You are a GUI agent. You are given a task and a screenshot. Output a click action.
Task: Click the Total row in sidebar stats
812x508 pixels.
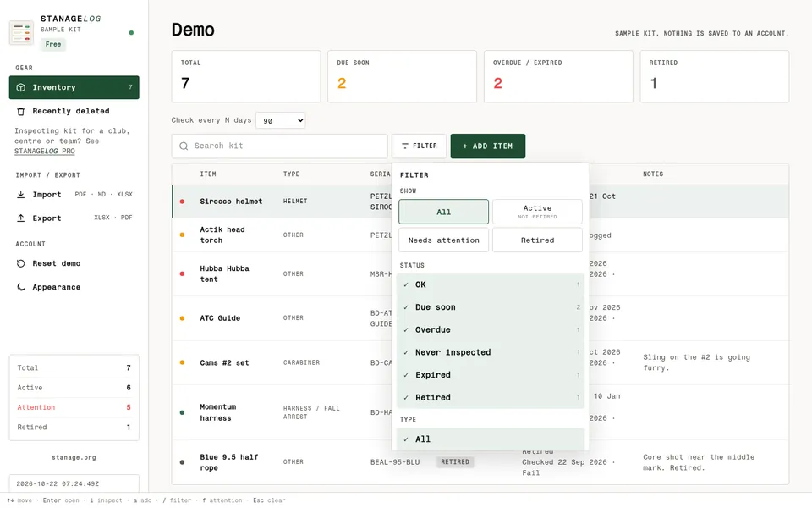74,368
